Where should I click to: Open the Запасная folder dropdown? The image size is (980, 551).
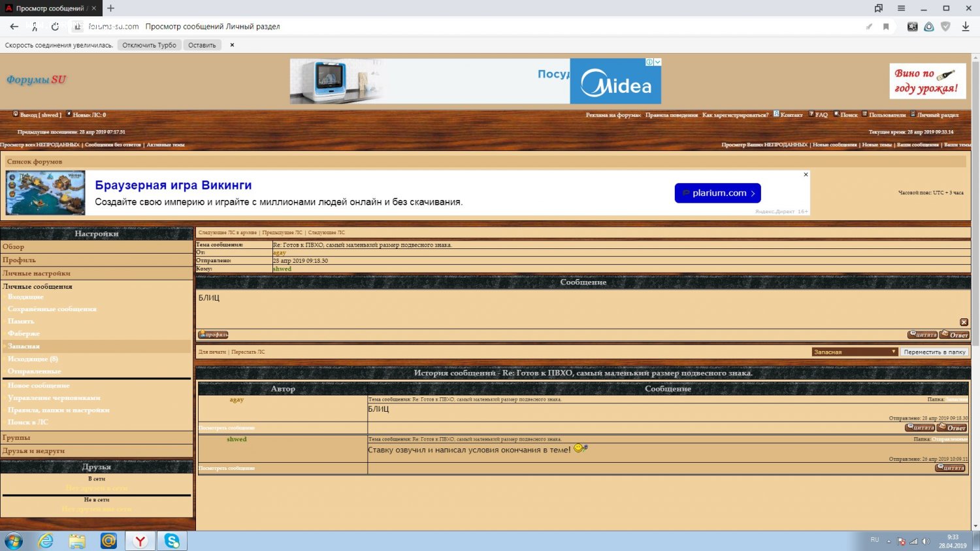tap(855, 352)
